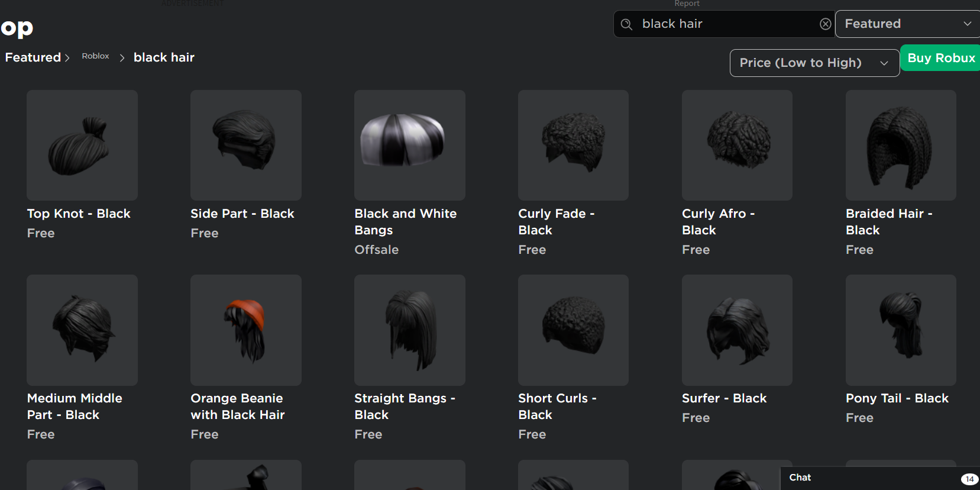Clear the black hair search text
980x490 pixels.
825,24
